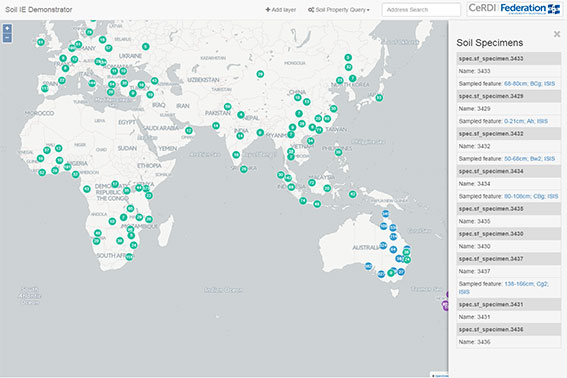Viewport: 567px width, 378px height.
Task: Select the marker near Georgia east of Turkey
Action: coord(154,81)
